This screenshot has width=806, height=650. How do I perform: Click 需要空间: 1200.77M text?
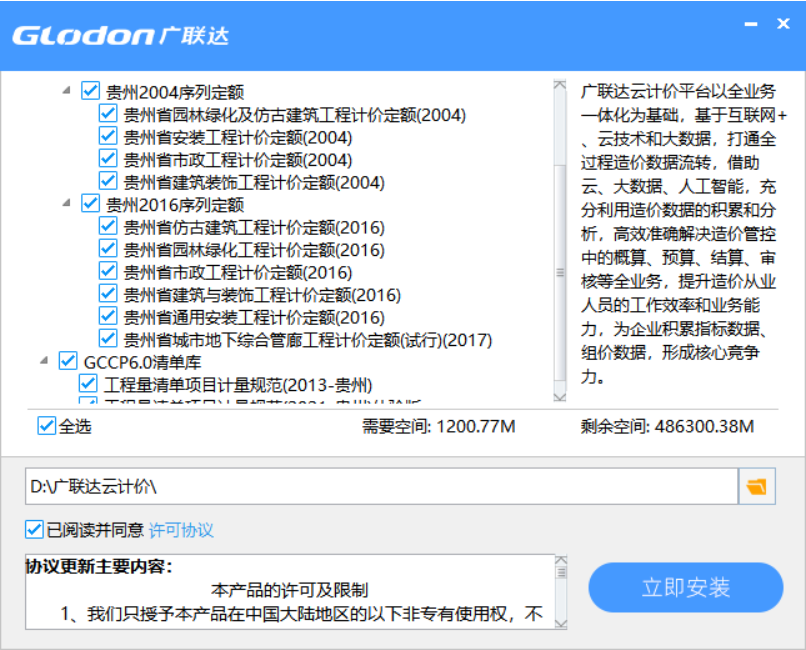[x=438, y=426]
